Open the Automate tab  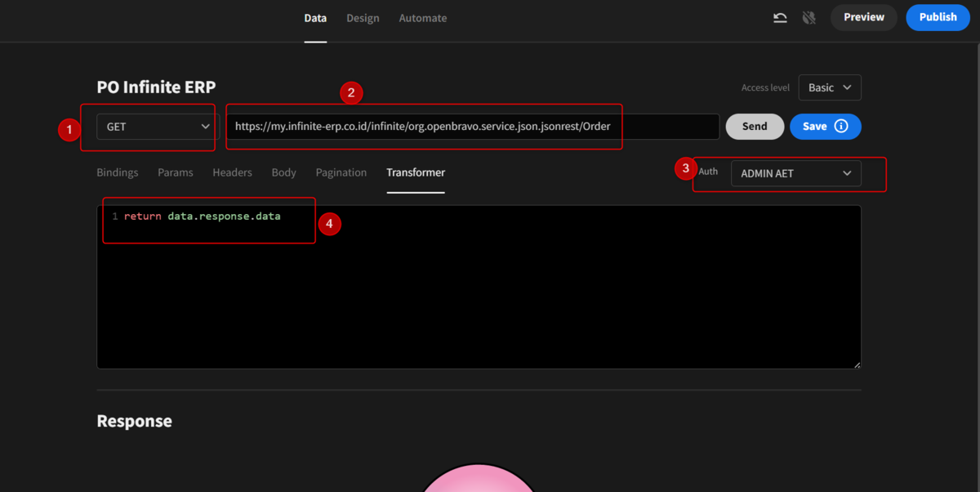point(423,18)
